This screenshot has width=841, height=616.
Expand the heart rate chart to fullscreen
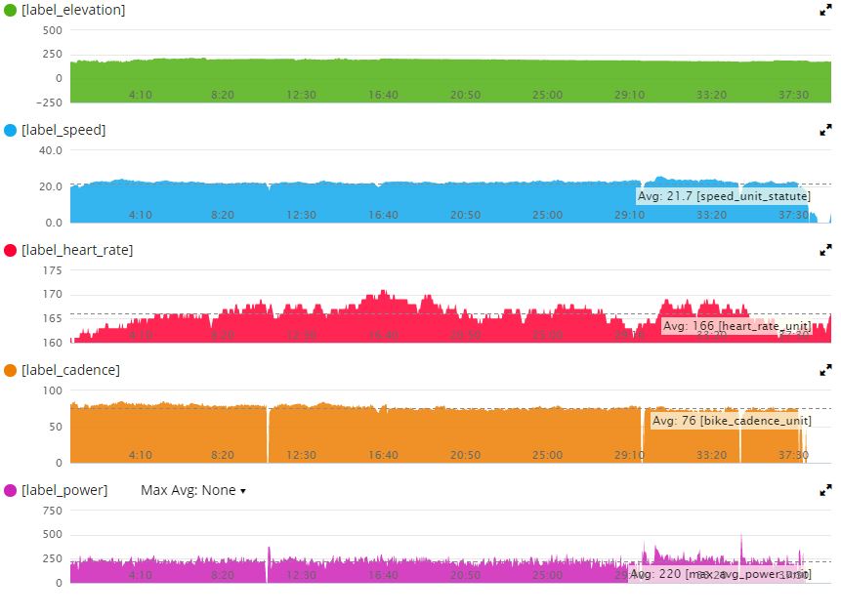[x=825, y=250]
